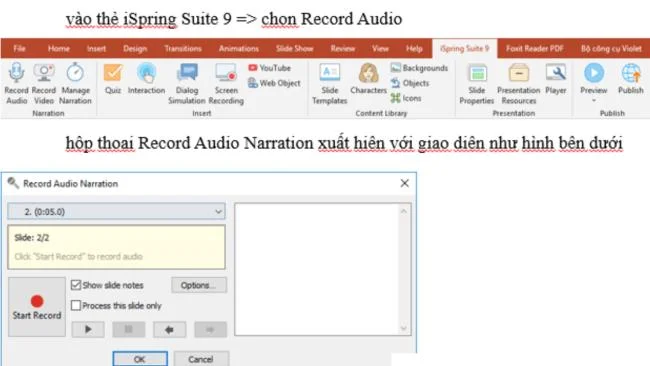Open the View tab
The height and width of the screenshot is (366, 650).
pyautogui.click(x=380, y=48)
